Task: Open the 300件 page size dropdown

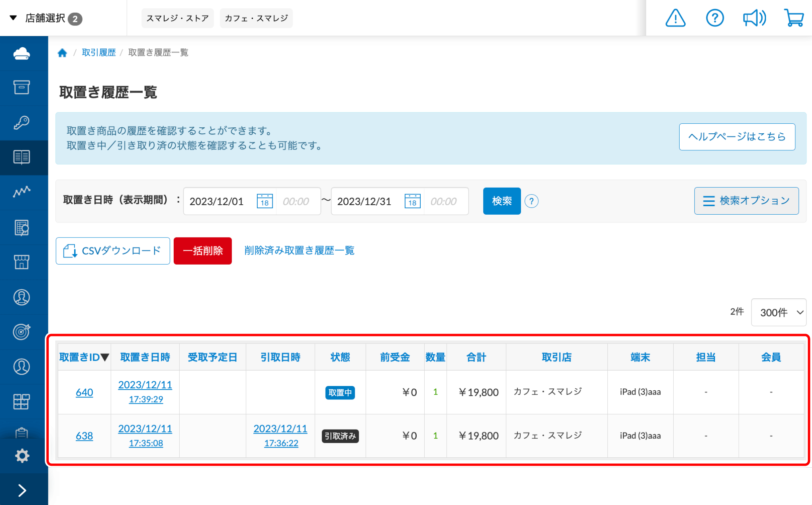Action: pyautogui.click(x=779, y=312)
